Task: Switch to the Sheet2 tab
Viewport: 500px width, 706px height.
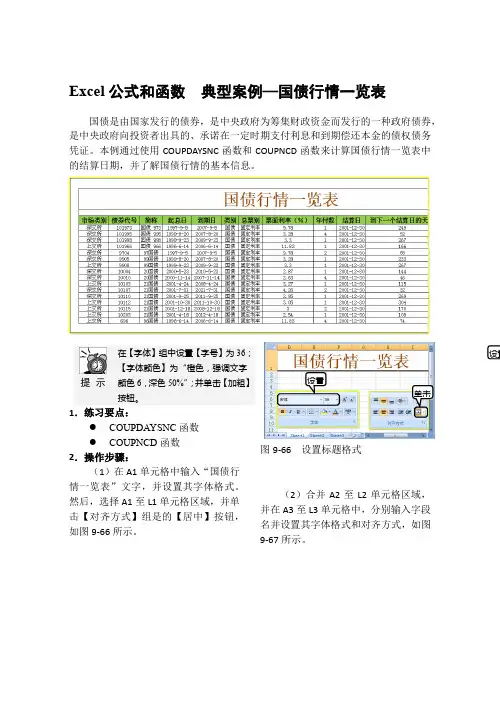Action: point(317,436)
